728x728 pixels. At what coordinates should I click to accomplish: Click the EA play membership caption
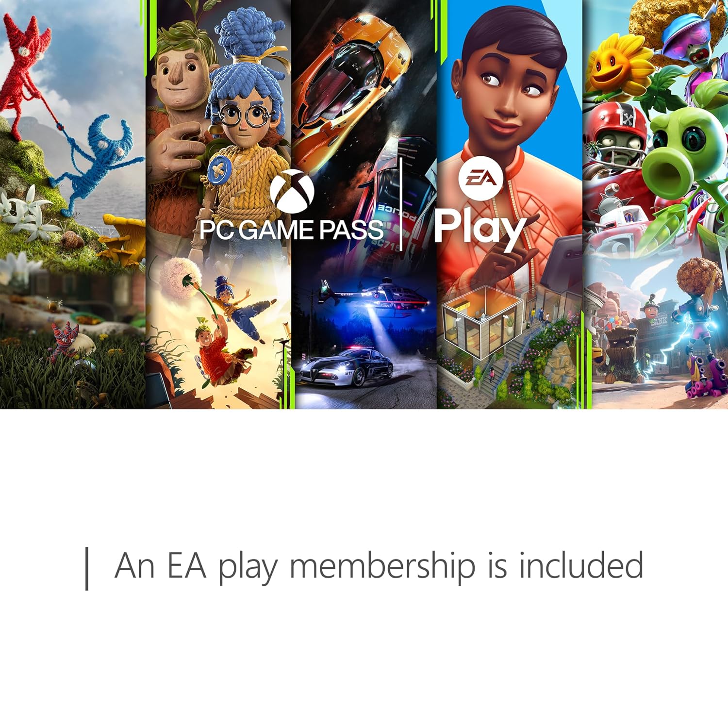[379, 566]
